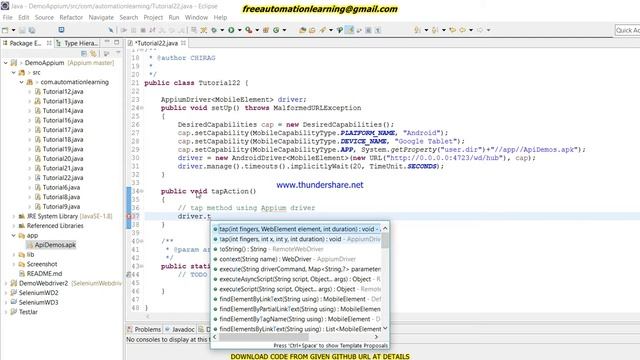The height and width of the screenshot is (360, 640).
Task: Click the Open Type toolbar icon
Action: (x=302, y=30)
